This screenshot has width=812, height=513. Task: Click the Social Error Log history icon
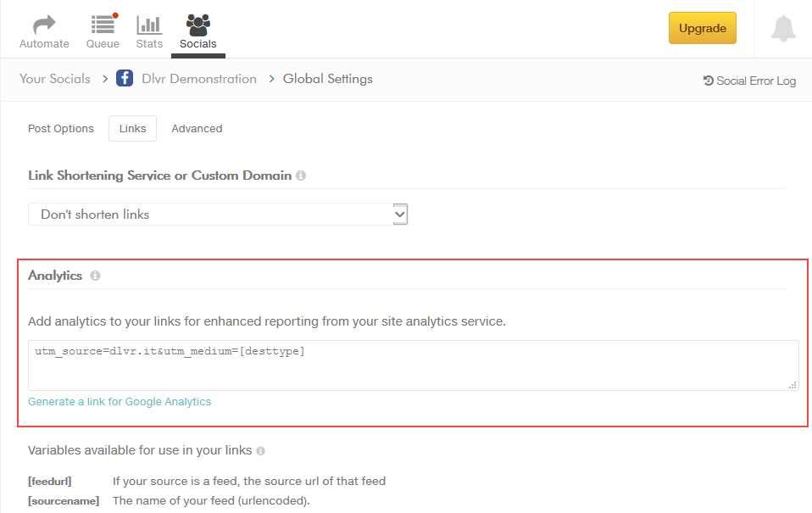pos(706,81)
